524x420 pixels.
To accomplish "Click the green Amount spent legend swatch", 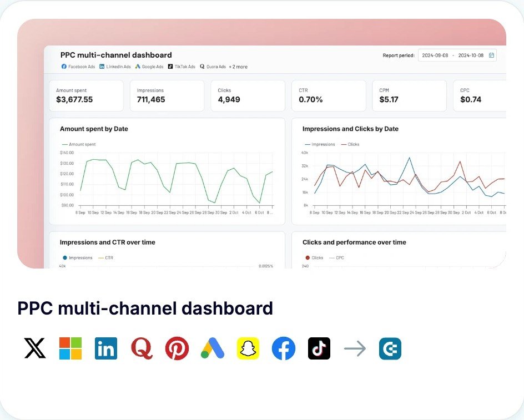I will [x=64, y=144].
